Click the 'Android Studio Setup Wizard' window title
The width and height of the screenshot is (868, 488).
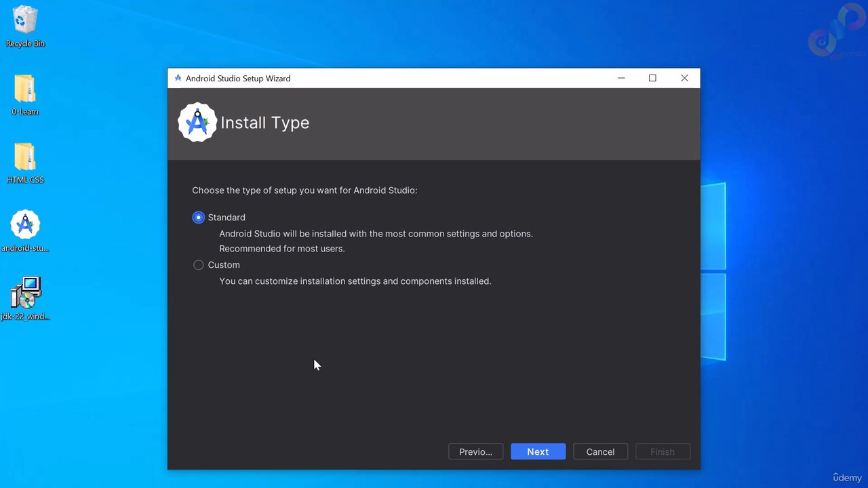click(x=238, y=79)
